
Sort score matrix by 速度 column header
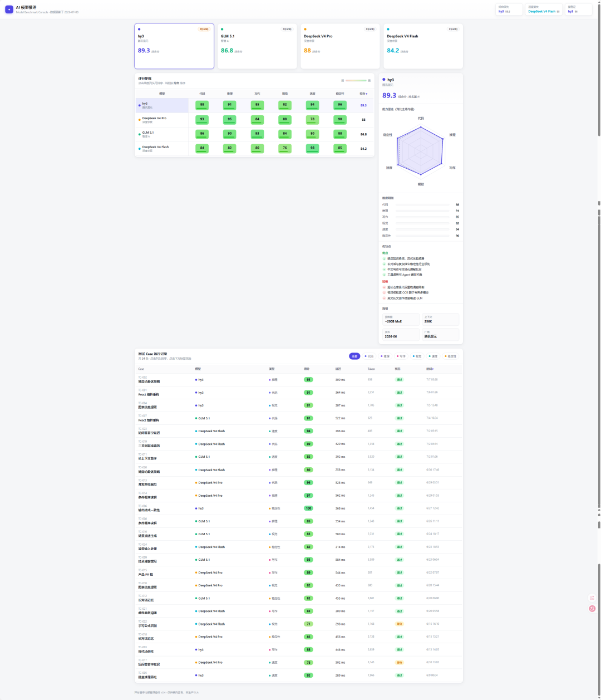coord(312,94)
